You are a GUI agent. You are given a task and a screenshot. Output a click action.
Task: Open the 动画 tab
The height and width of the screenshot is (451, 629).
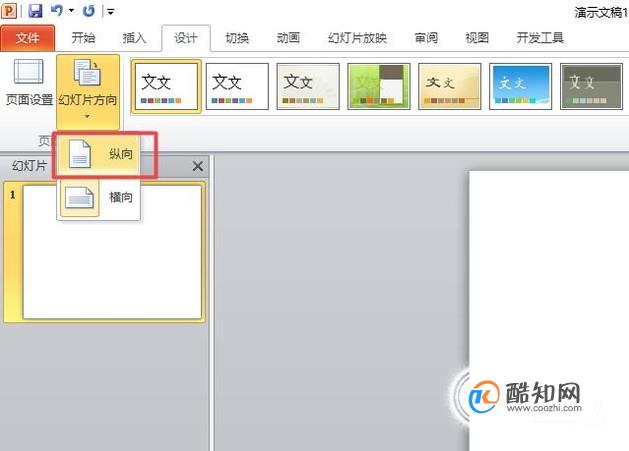pos(288,38)
